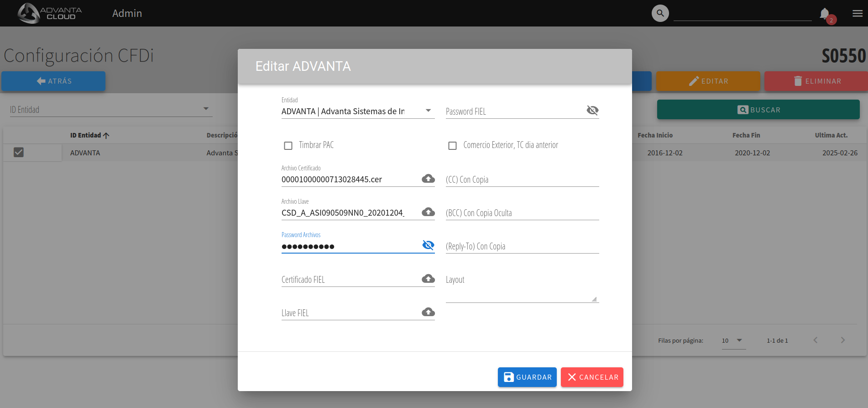Click the Layout text area
Image resolution: width=868 pixels, height=408 pixels.
point(523,288)
